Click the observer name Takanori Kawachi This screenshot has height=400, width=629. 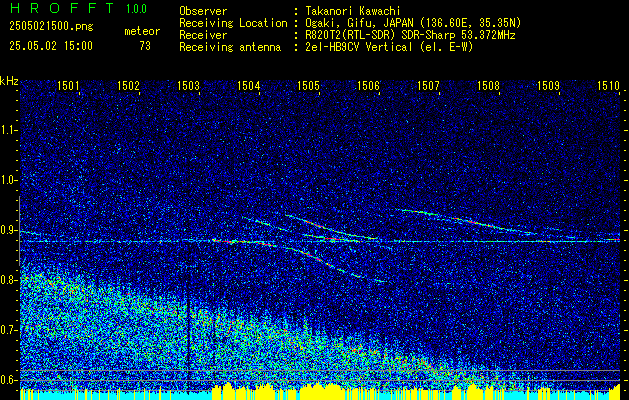click(352, 11)
